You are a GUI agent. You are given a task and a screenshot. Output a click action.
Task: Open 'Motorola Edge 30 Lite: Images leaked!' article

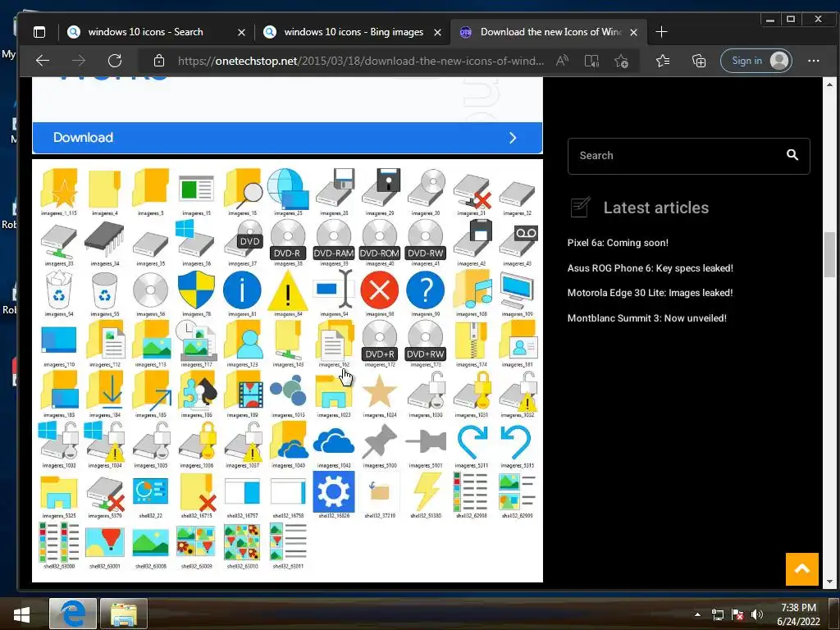(x=650, y=293)
